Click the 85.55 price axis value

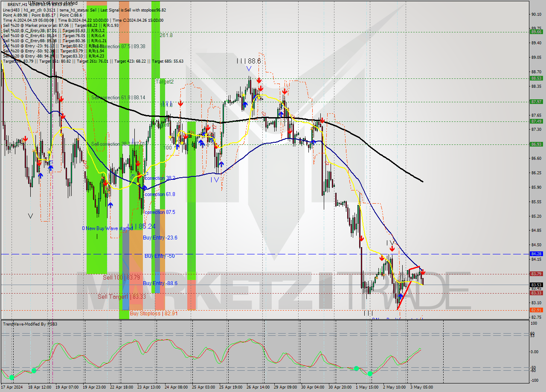point(536,202)
